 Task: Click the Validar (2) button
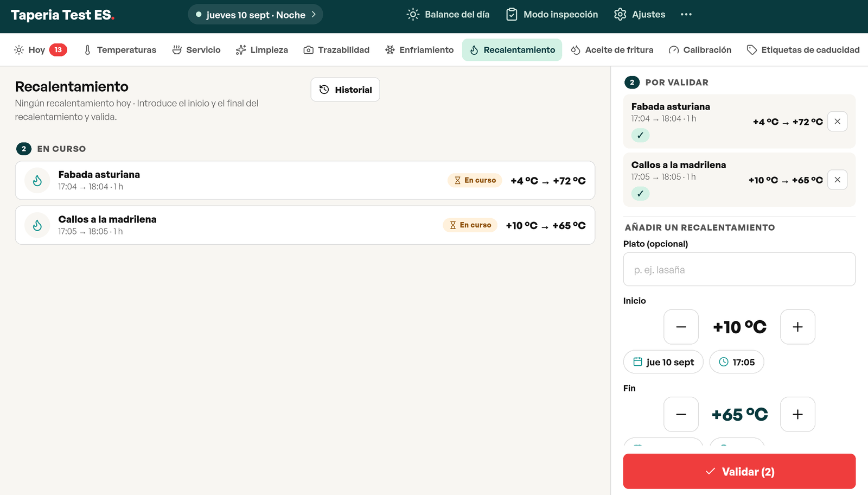739,471
